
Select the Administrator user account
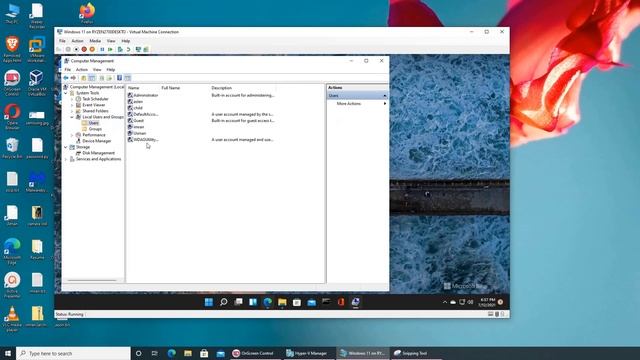[143, 95]
